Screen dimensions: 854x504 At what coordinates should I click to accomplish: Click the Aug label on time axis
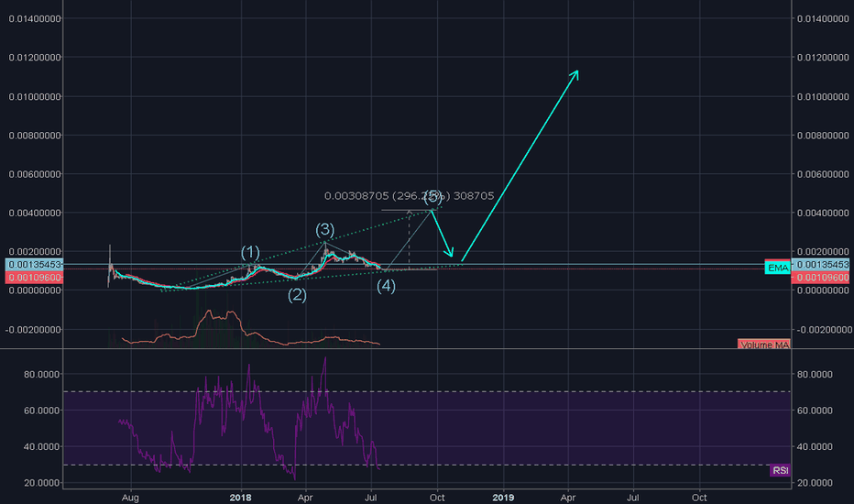click(131, 498)
